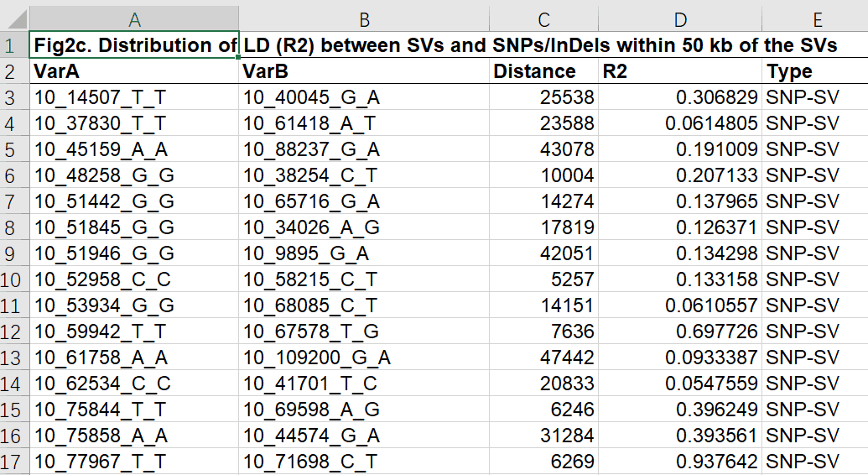Select R2 value 0.393561
The height and width of the screenshot is (475, 868).
click(680, 435)
